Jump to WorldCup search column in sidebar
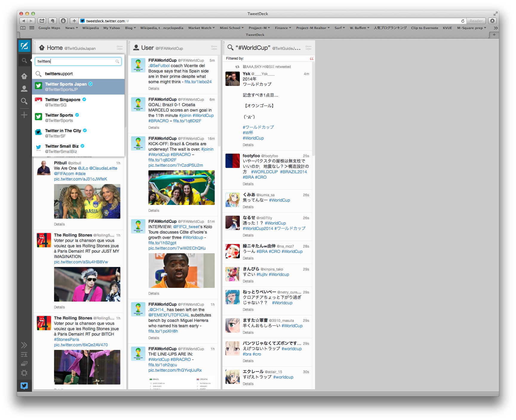This screenshot has height=420, width=516. coord(24,101)
